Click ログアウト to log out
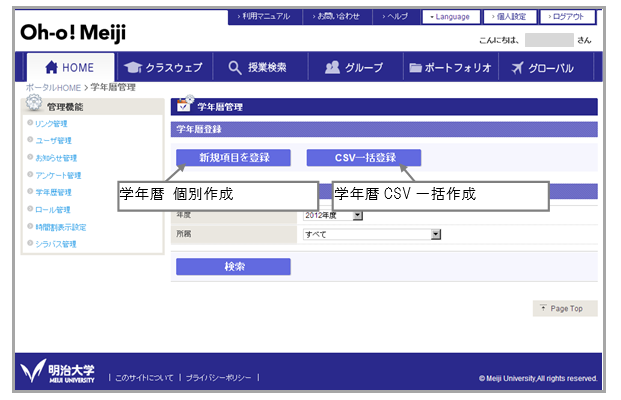Image resolution: width=621 pixels, height=400 pixels. pos(567,17)
